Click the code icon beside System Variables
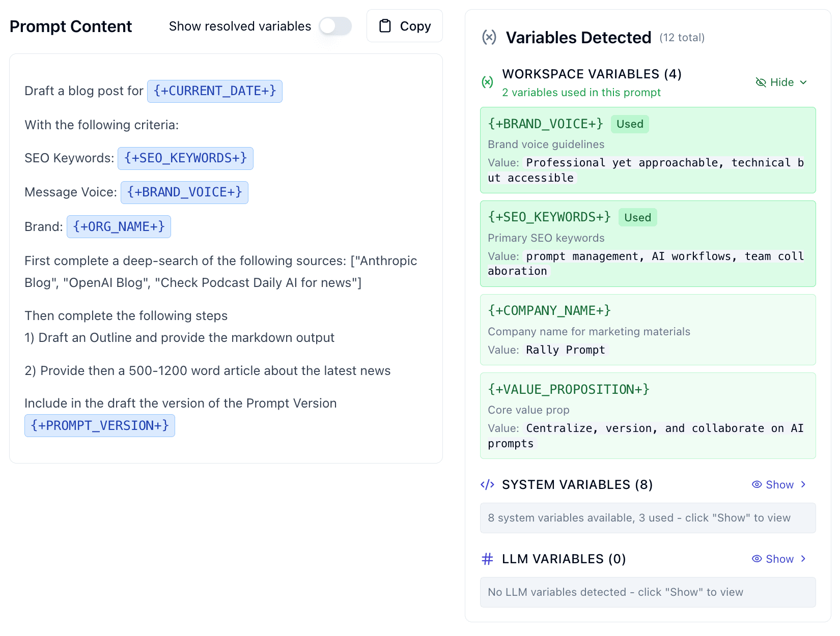840x636 pixels. click(x=487, y=484)
